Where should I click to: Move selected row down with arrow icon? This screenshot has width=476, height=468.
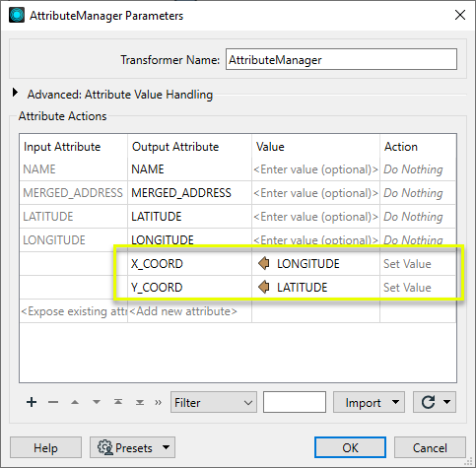pos(97,402)
